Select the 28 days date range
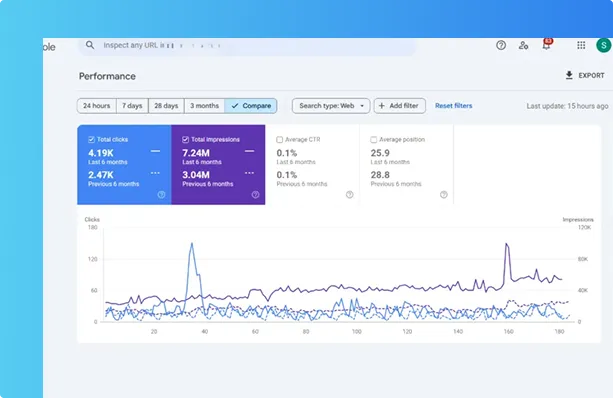This screenshot has height=398, width=613. 166,106
